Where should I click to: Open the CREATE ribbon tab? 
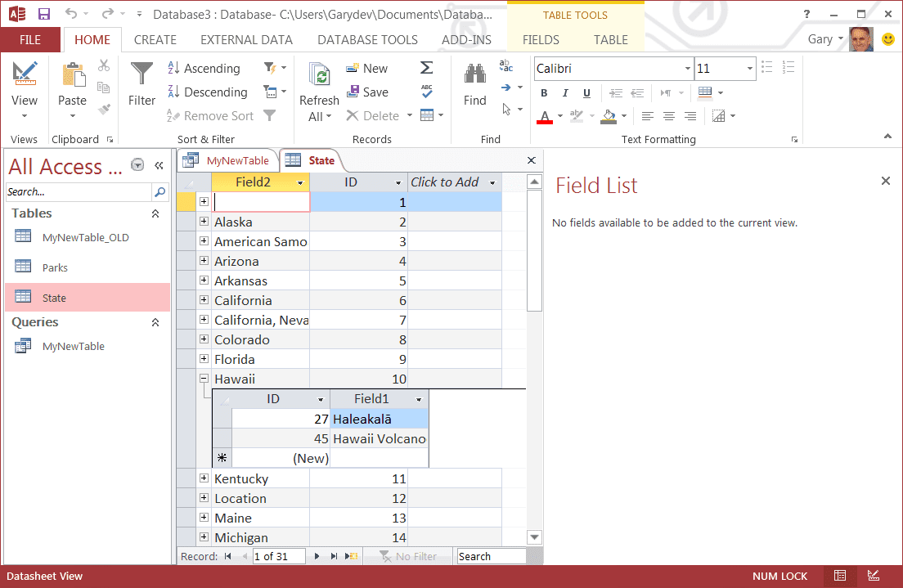coord(155,39)
